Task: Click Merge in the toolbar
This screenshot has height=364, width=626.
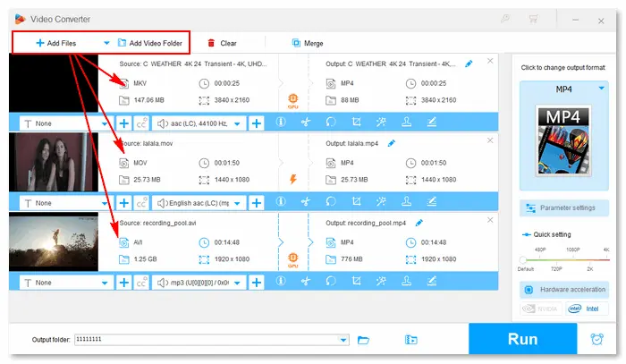Action: 308,43
